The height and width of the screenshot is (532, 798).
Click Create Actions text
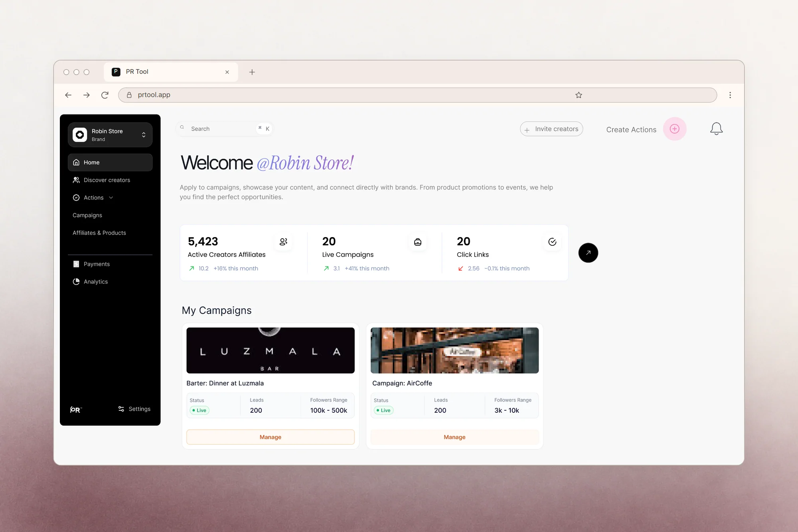(x=631, y=130)
